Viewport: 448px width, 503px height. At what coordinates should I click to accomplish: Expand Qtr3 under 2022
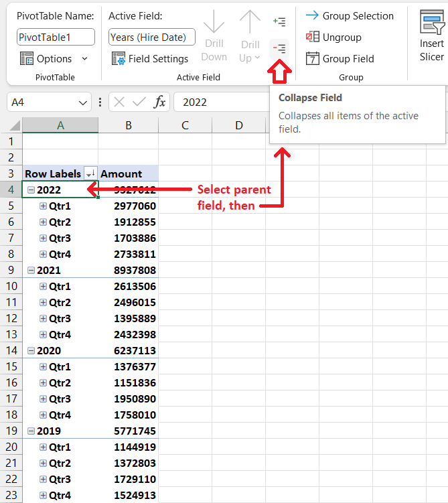point(43,238)
